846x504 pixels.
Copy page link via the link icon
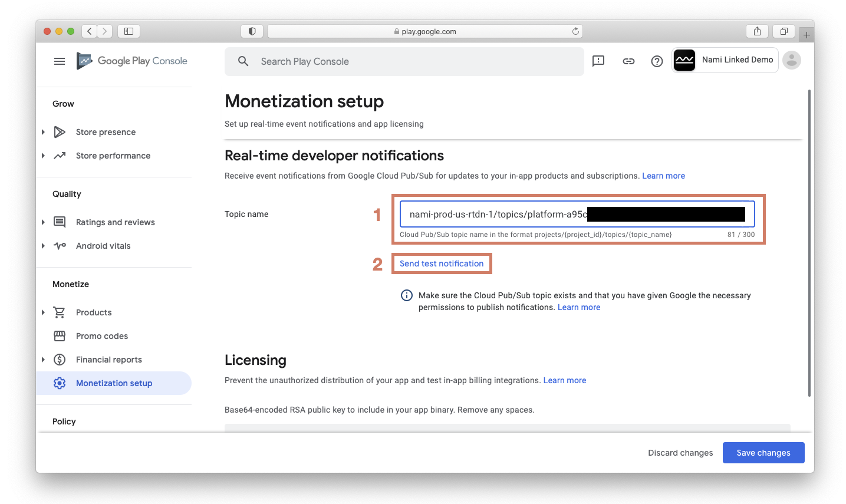click(628, 61)
